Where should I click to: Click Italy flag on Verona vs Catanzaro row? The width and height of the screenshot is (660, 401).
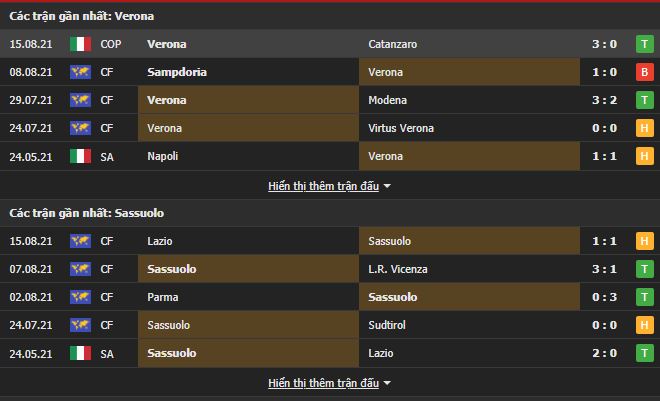click(80, 44)
